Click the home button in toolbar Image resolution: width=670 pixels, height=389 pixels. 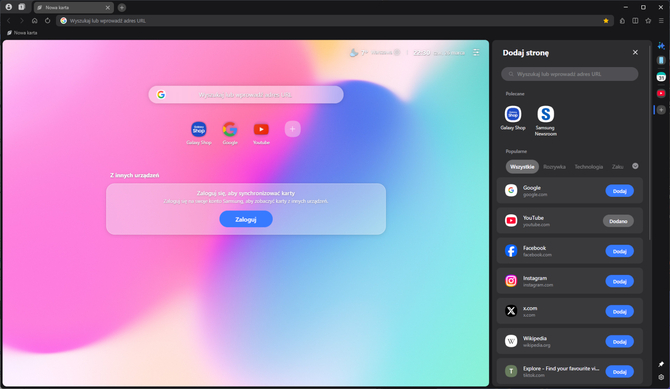coord(35,21)
